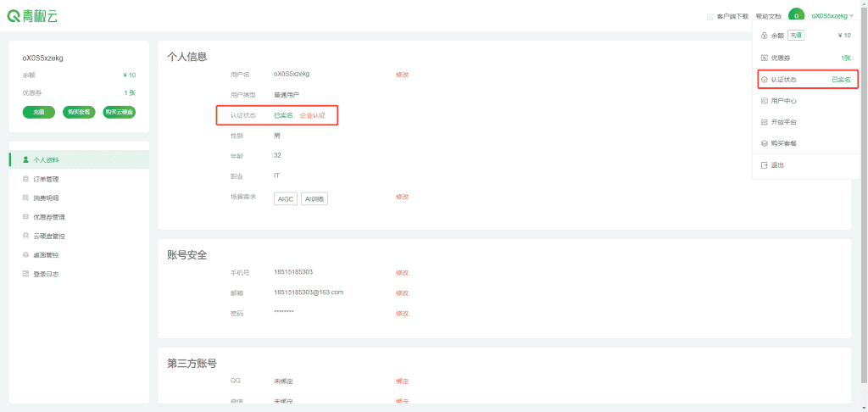Open 订单管理 in the sidebar

(46, 179)
